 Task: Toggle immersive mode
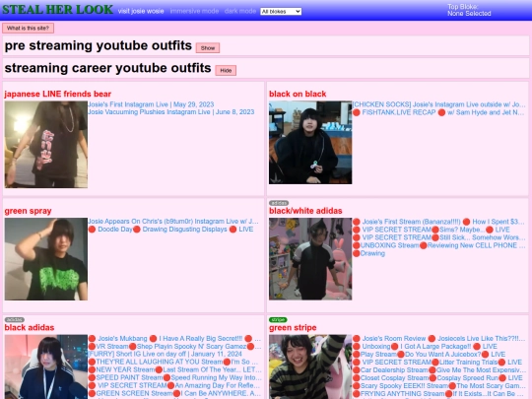(x=194, y=11)
